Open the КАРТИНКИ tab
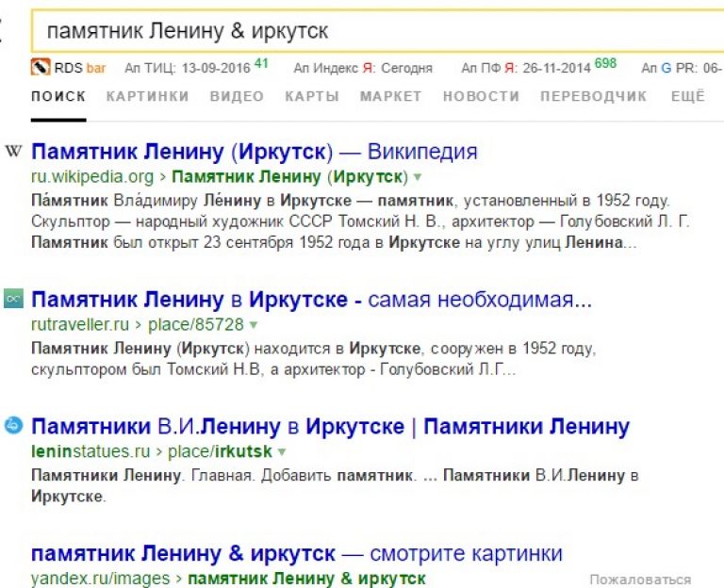The image size is (724, 588). [147, 96]
